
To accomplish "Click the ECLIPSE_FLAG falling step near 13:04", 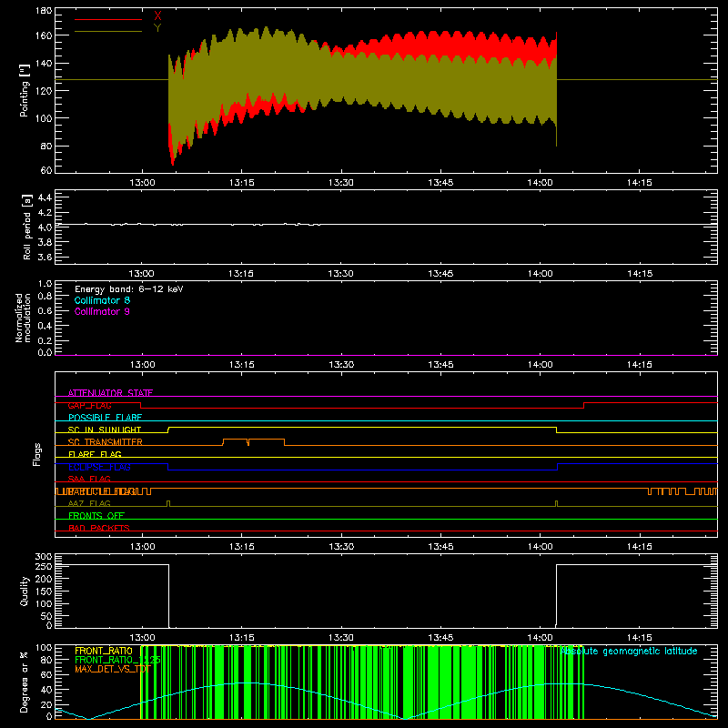I will point(168,467).
